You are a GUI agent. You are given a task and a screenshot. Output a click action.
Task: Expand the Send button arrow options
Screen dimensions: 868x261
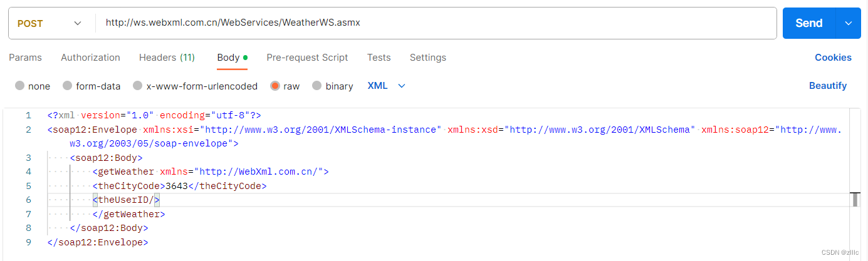coord(849,23)
